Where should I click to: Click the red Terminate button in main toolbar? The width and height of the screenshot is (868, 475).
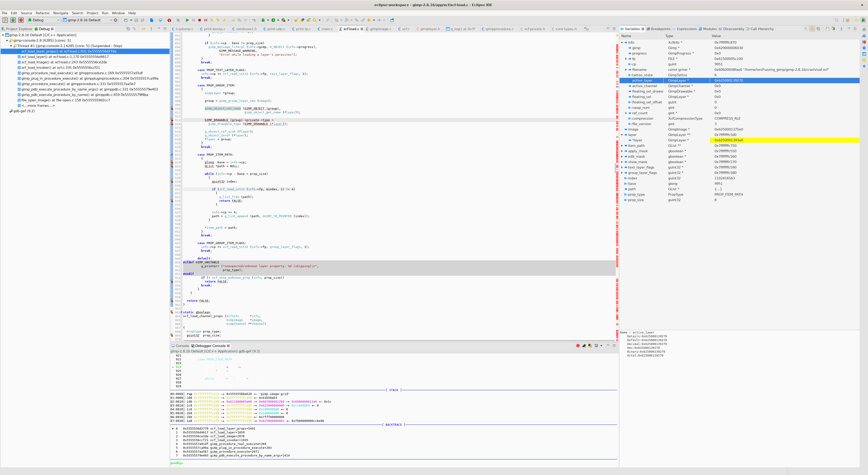[199, 20]
